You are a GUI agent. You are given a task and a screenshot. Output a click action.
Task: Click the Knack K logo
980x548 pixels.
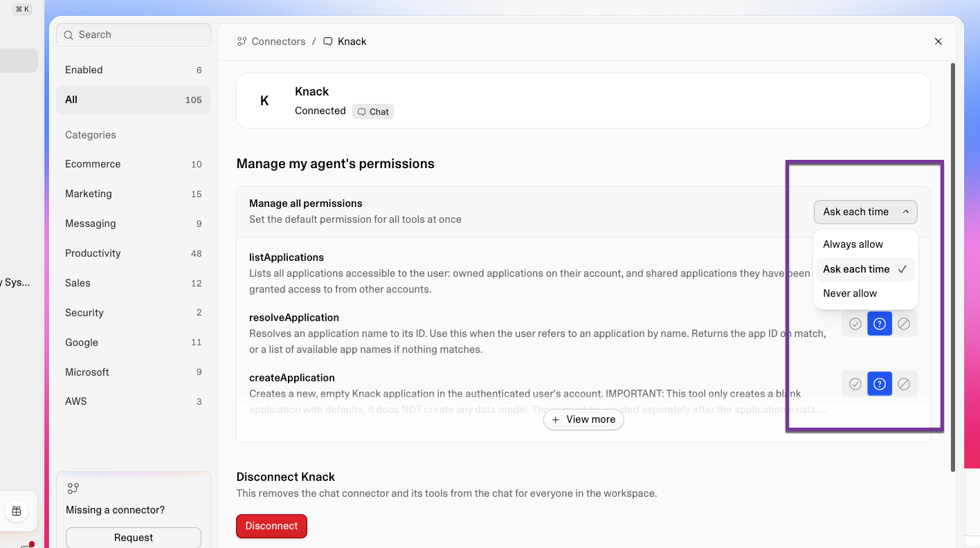point(264,101)
